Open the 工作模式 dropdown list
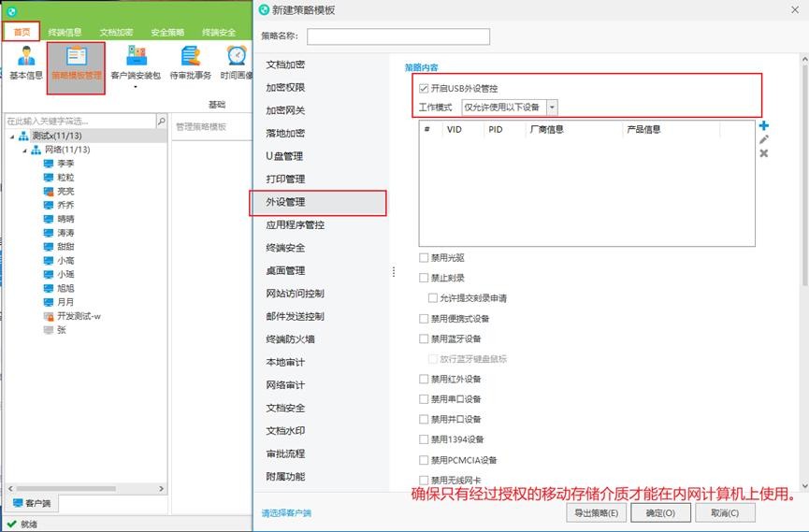This screenshot has width=809, height=532. pyautogui.click(x=552, y=108)
